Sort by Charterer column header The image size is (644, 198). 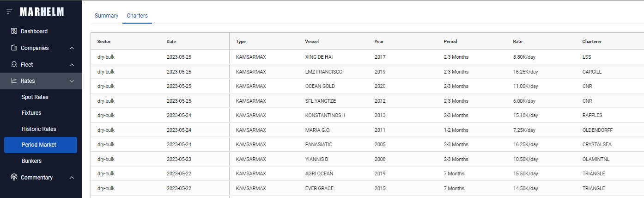(x=592, y=42)
